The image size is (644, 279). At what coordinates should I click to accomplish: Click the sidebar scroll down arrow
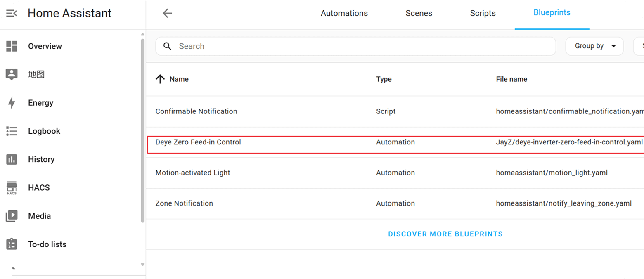pos(143,265)
